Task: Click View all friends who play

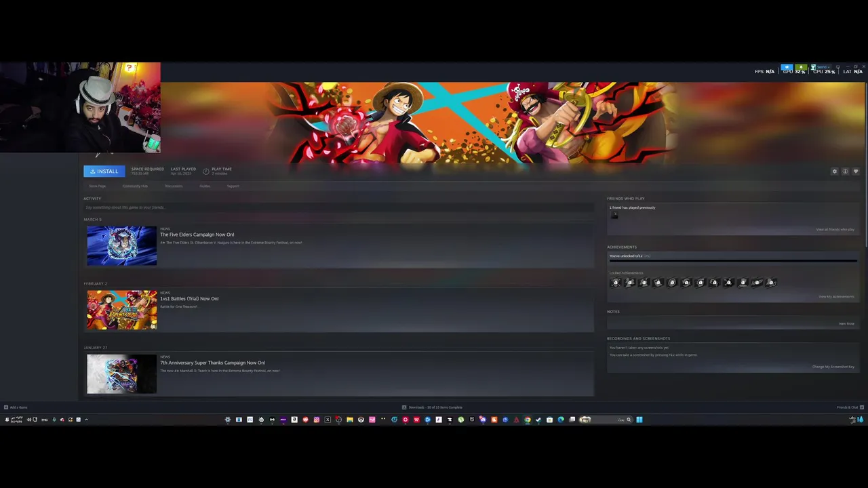Action: 835,230
